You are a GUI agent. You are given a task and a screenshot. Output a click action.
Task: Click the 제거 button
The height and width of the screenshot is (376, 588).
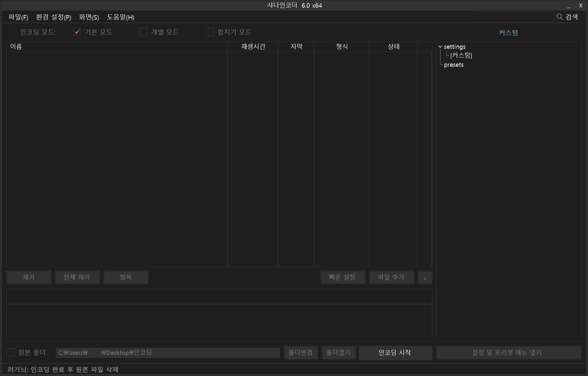[29, 277]
